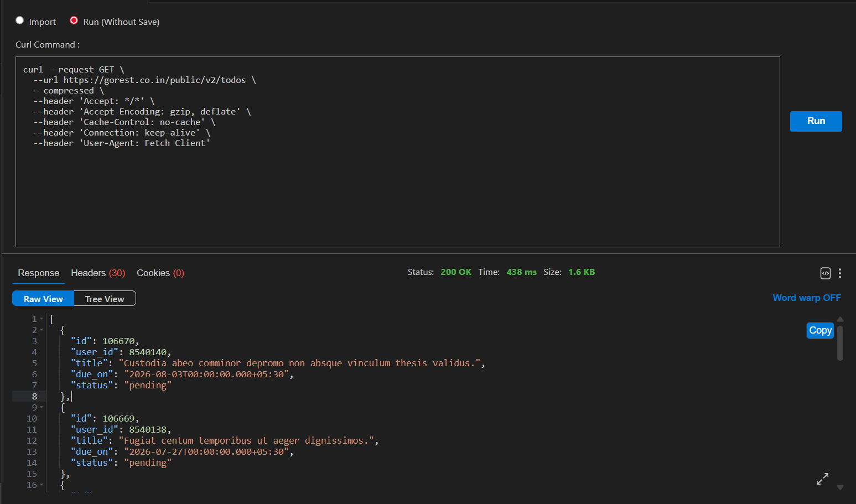Click the 438 ms time value
This screenshot has width=856, height=504.
coord(521,272)
